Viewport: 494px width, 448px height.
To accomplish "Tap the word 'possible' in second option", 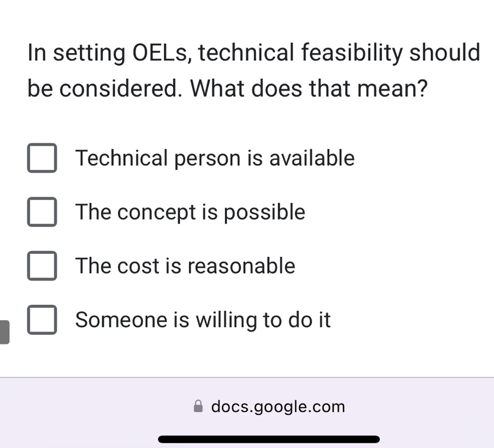I will (x=264, y=212).
